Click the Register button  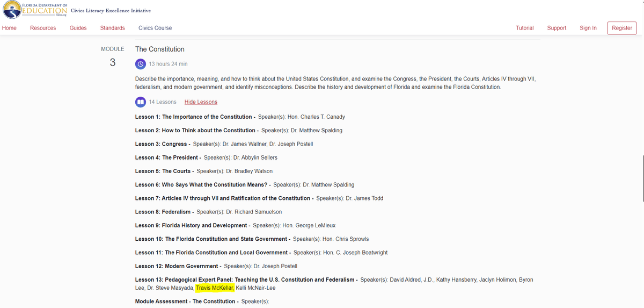pos(622,28)
